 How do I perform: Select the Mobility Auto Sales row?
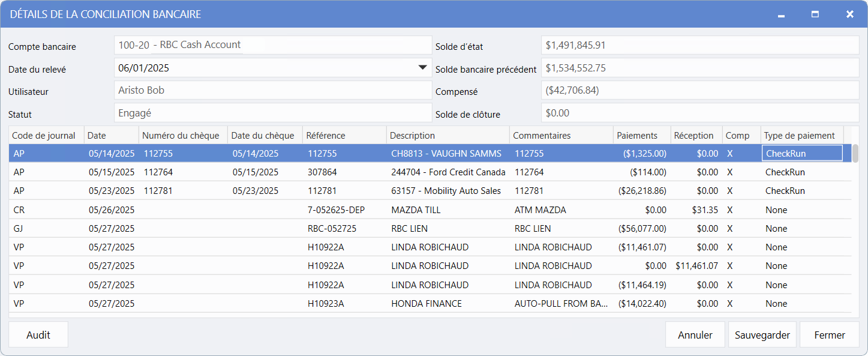coord(447,191)
